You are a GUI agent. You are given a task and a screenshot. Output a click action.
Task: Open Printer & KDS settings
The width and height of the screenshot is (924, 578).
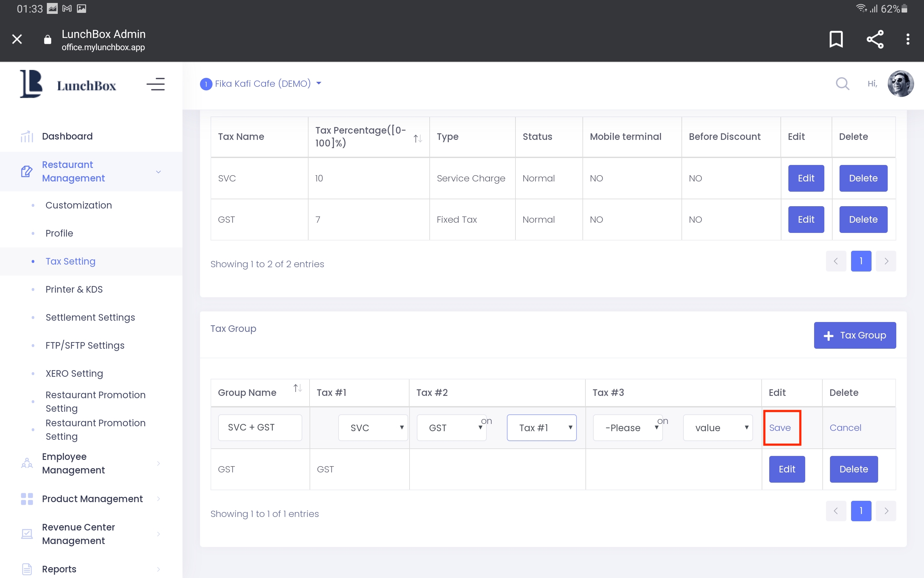click(74, 289)
